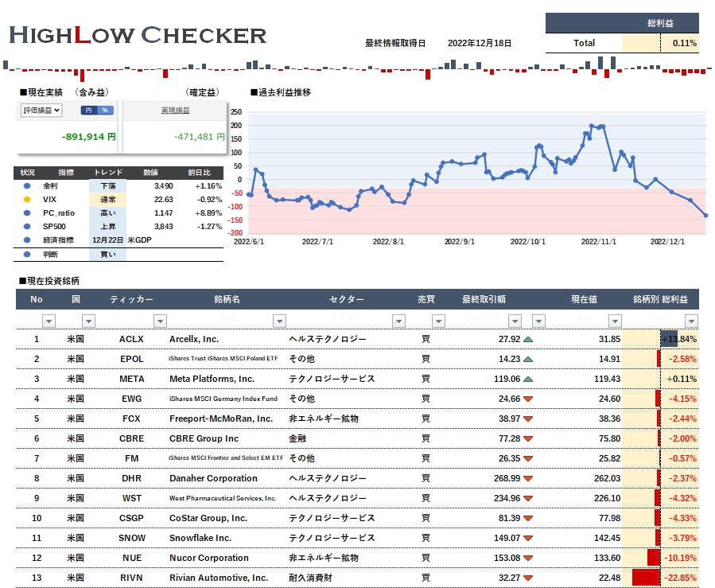Click the Nucor Corporation stock name
The height and width of the screenshot is (588, 715).
click(x=208, y=559)
